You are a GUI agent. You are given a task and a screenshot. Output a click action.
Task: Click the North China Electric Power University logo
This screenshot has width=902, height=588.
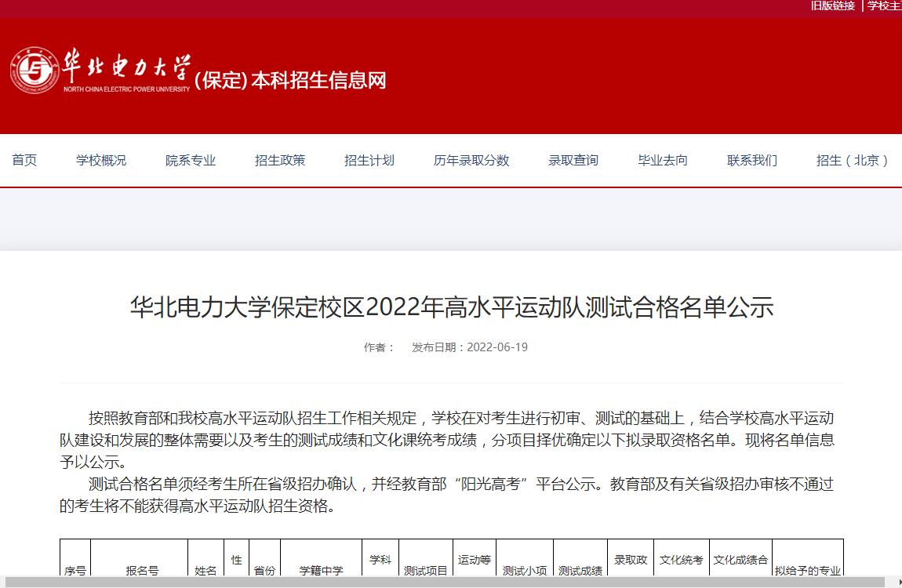(100, 71)
